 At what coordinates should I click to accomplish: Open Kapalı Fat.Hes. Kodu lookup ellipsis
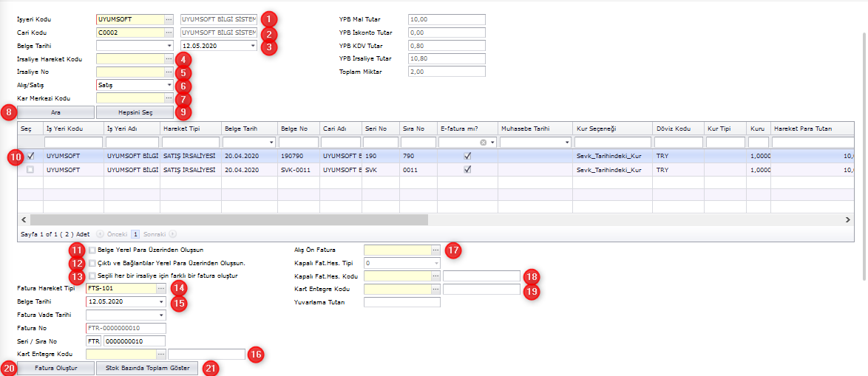tap(435, 276)
